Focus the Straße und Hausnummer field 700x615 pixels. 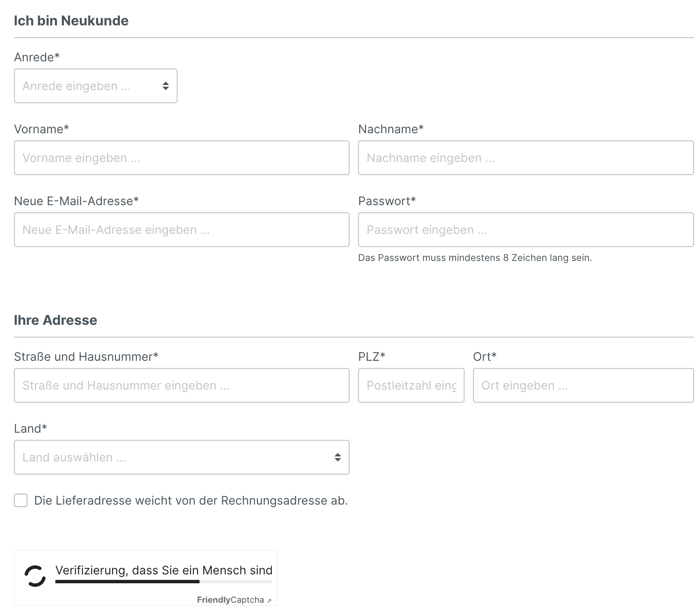(181, 386)
